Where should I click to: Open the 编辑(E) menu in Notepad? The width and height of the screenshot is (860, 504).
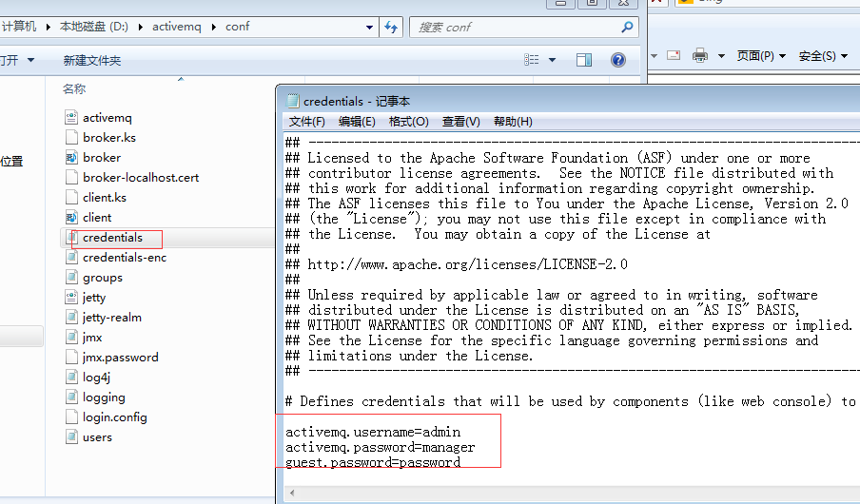tap(357, 122)
